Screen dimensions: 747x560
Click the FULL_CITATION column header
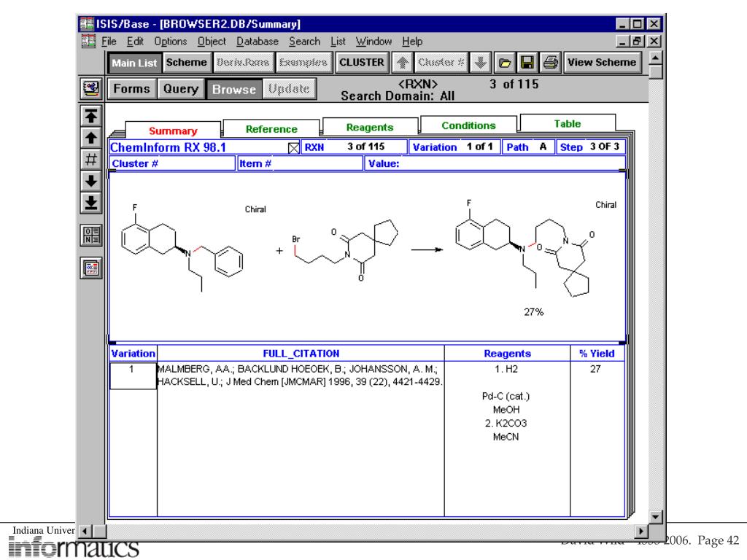click(301, 354)
